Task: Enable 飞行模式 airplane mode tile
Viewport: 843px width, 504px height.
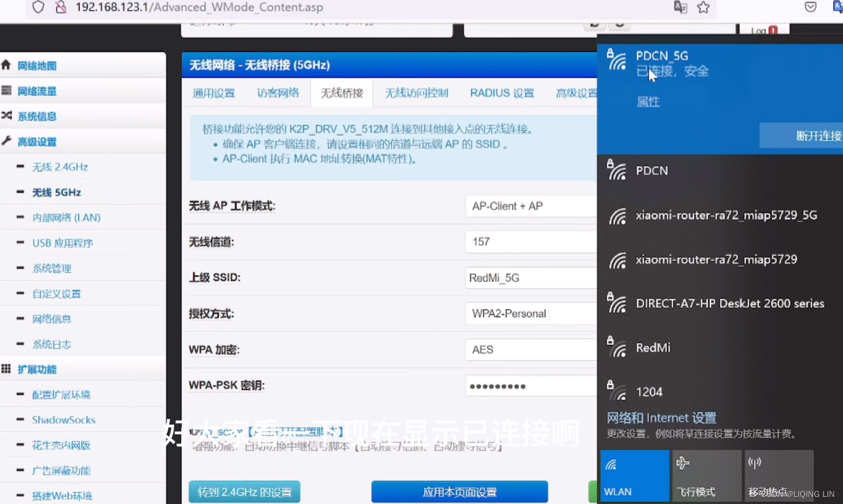Action: pyautogui.click(x=707, y=475)
